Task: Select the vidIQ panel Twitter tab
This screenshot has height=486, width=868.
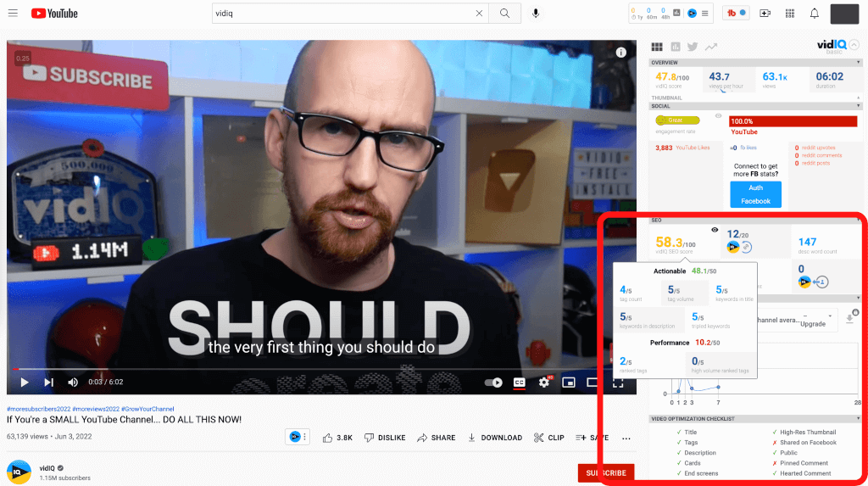Action: [x=693, y=47]
